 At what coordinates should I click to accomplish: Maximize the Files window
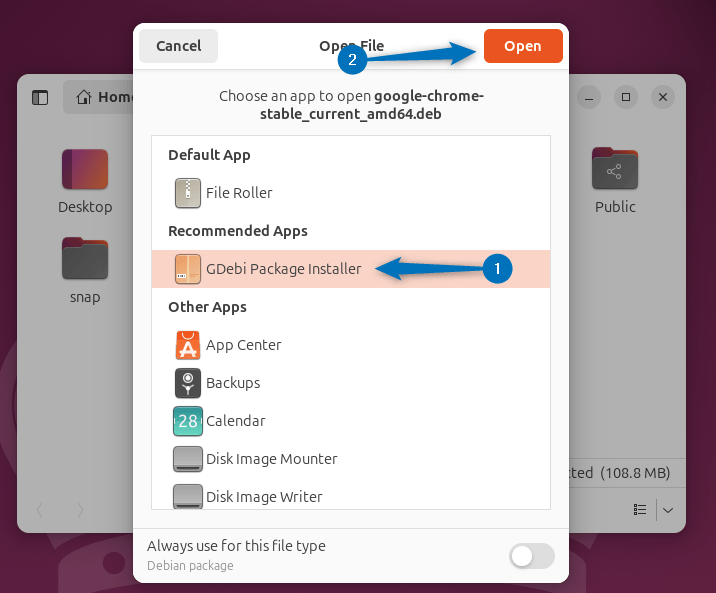click(626, 97)
